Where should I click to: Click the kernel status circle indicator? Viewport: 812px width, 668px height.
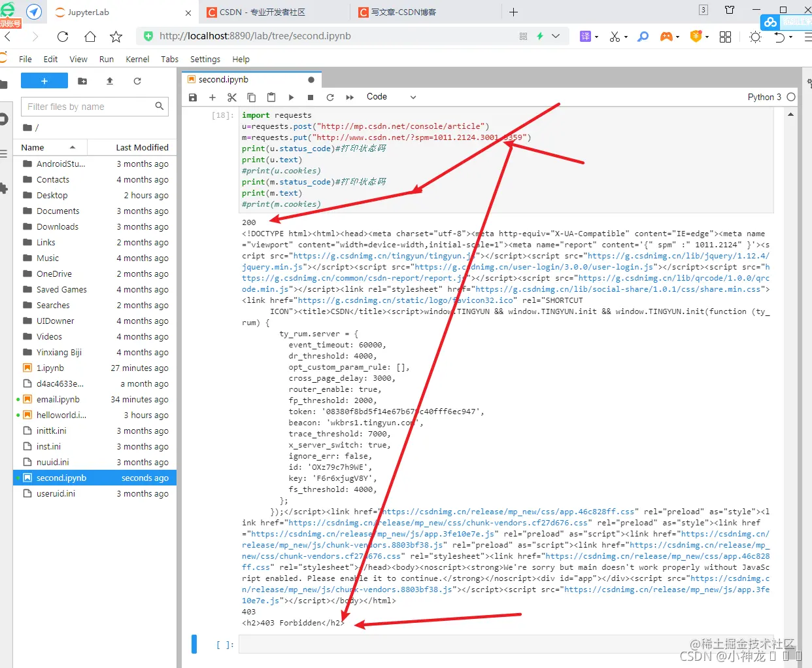(x=791, y=97)
